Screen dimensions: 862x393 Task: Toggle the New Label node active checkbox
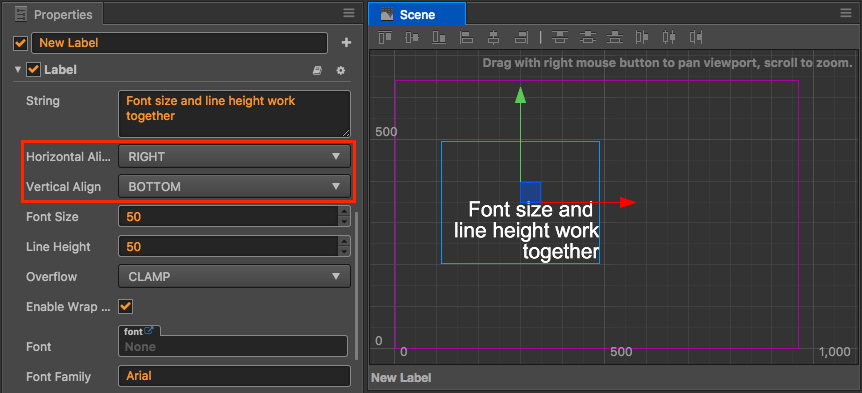pos(20,42)
